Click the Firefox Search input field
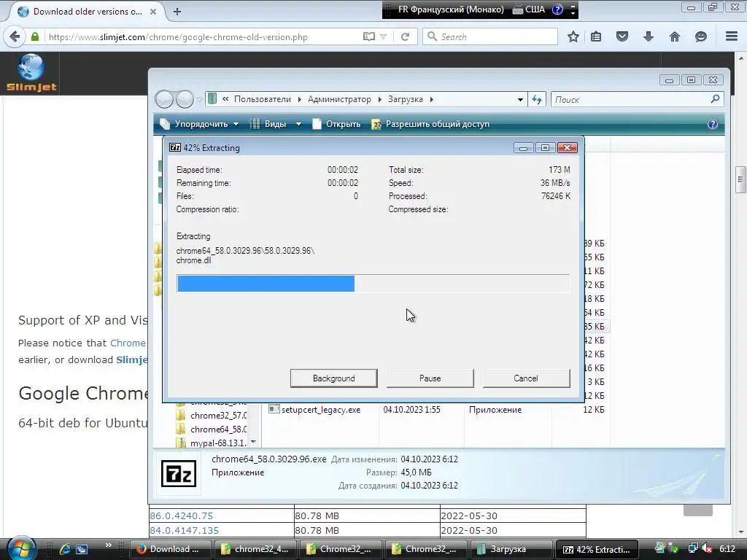The height and width of the screenshot is (560, 747). point(490,36)
